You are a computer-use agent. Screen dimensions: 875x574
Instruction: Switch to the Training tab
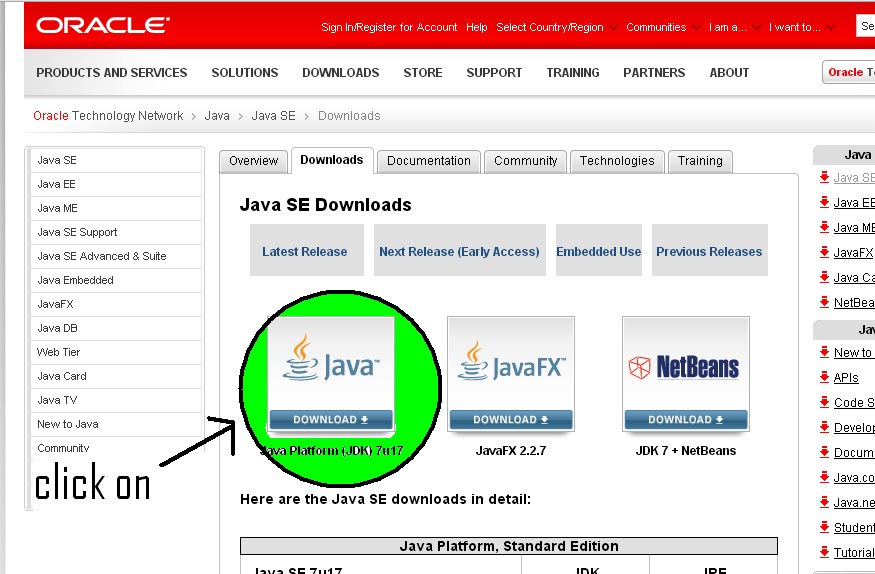tap(700, 161)
